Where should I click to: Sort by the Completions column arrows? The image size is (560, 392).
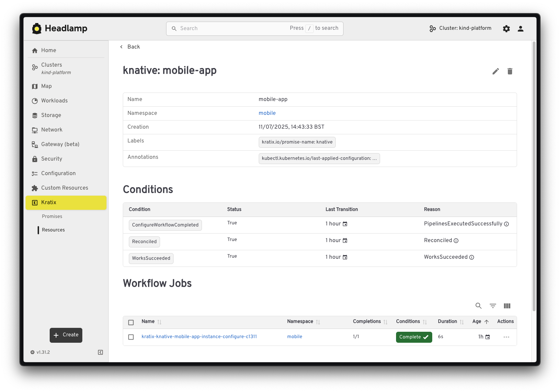pyautogui.click(x=385, y=322)
